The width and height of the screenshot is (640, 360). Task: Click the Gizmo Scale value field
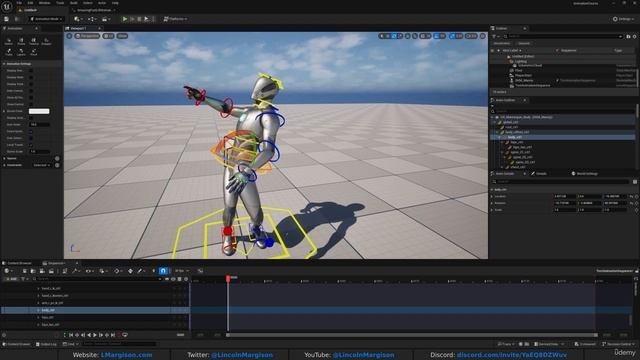39,151
